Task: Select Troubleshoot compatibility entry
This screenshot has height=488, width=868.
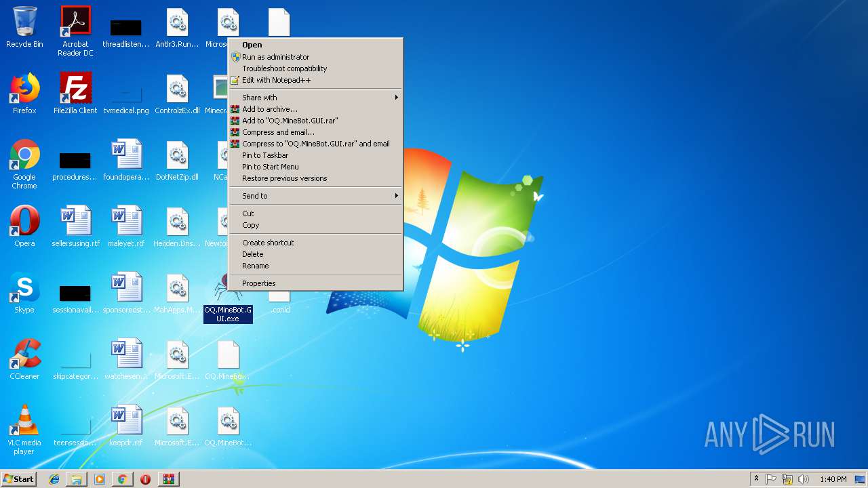Action: (315, 68)
